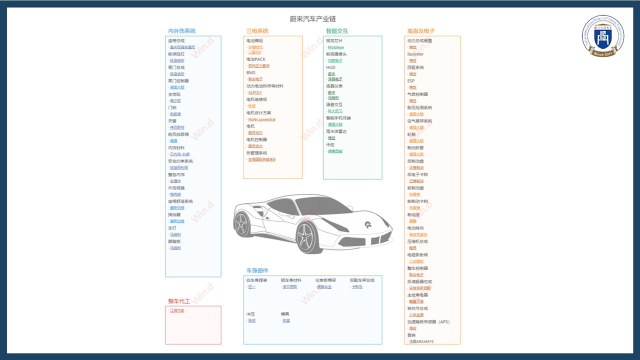The image size is (640, 360).
Task: Select the 三电系统 section heading
Action: pos(257,31)
